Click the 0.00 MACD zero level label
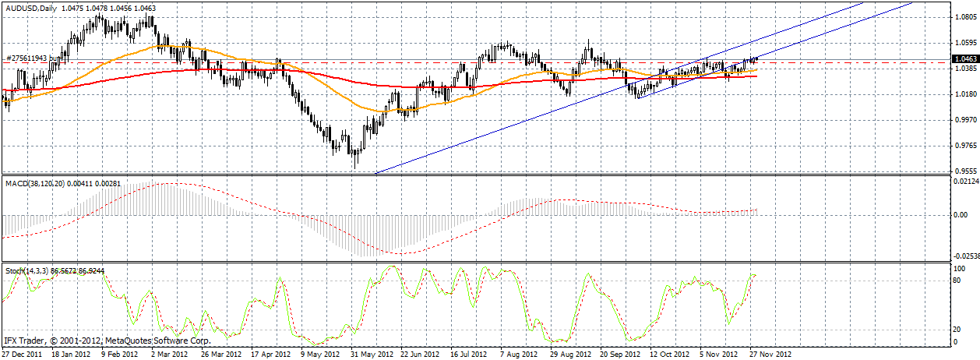980x360 pixels. [961, 214]
